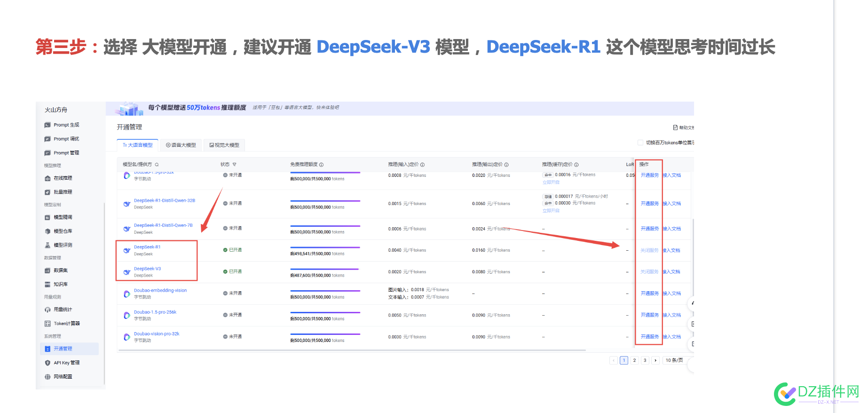Switch to 语音大模型 tab
The image size is (868, 413).
tap(181, 145)
